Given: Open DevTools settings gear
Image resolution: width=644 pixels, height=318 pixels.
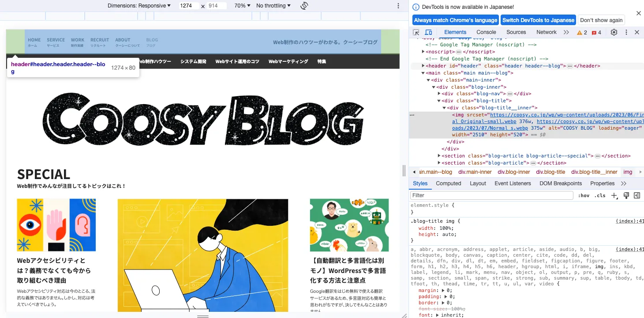Looking at the screenshot, I should pos(614,32).
